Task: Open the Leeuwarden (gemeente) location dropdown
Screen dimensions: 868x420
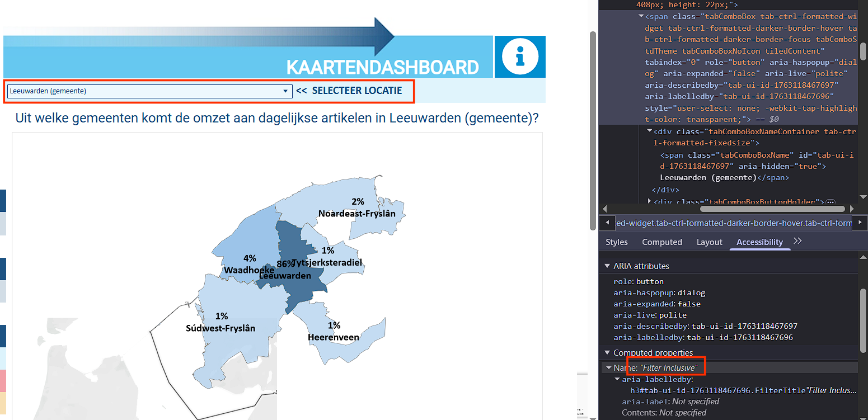Action: pos(149,91)
